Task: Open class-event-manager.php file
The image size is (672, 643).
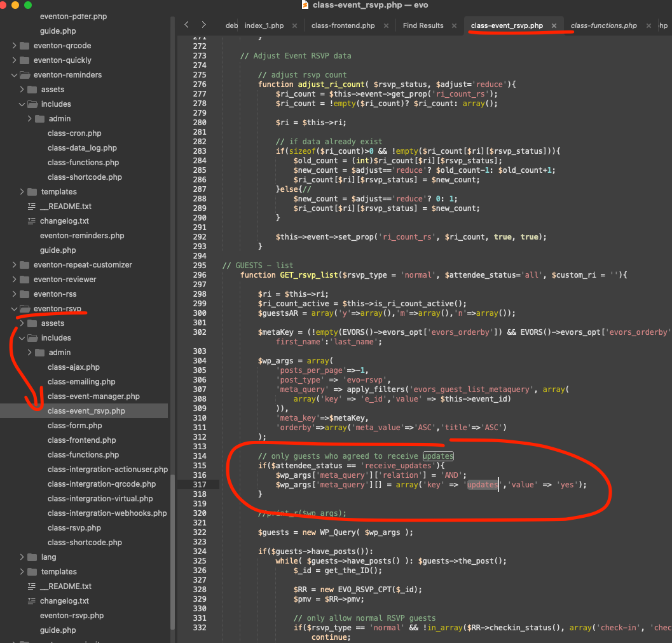Action: coord(93,396)
